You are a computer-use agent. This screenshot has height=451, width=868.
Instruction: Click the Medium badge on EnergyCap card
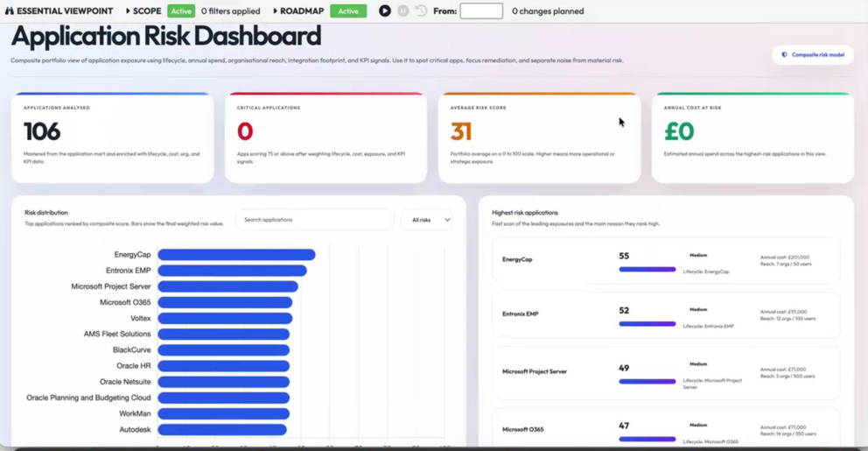click(x=698, y=256)
